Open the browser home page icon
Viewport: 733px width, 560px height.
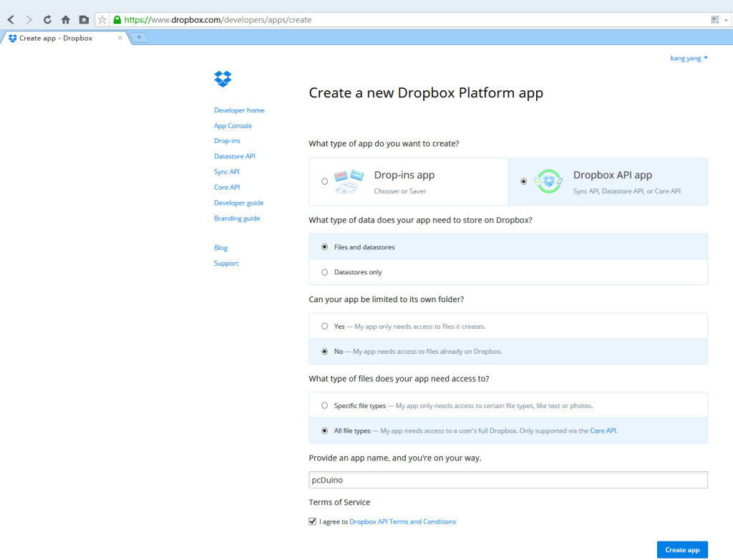65,19
